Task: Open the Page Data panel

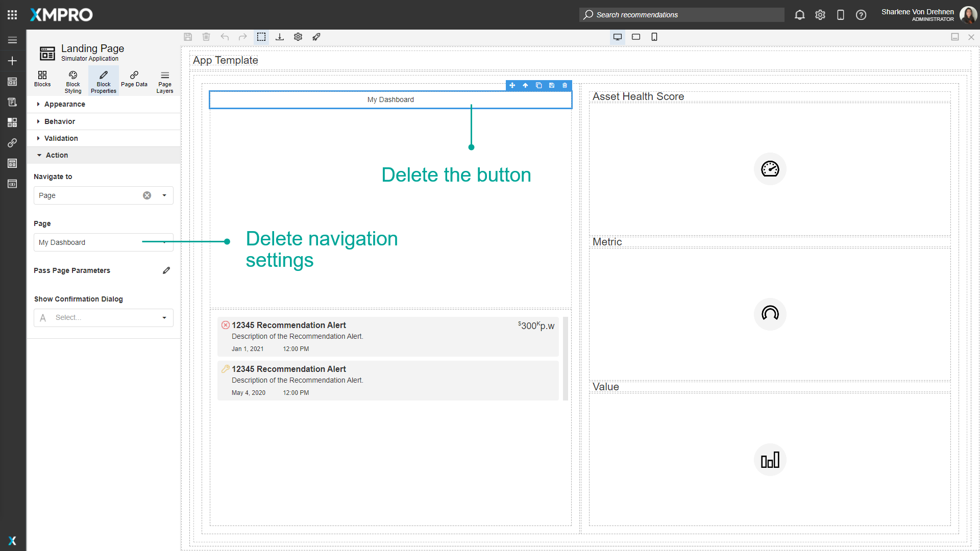Action: pyautogui.click(x=134, y=80)
